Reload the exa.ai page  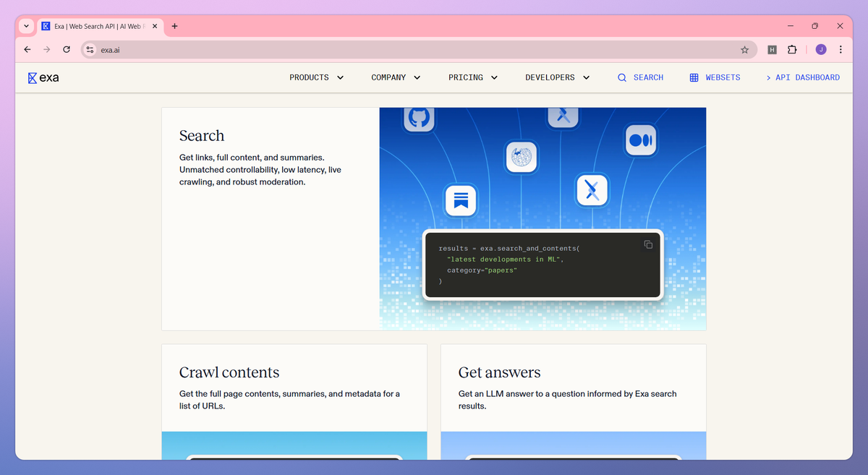pos(67,49)
